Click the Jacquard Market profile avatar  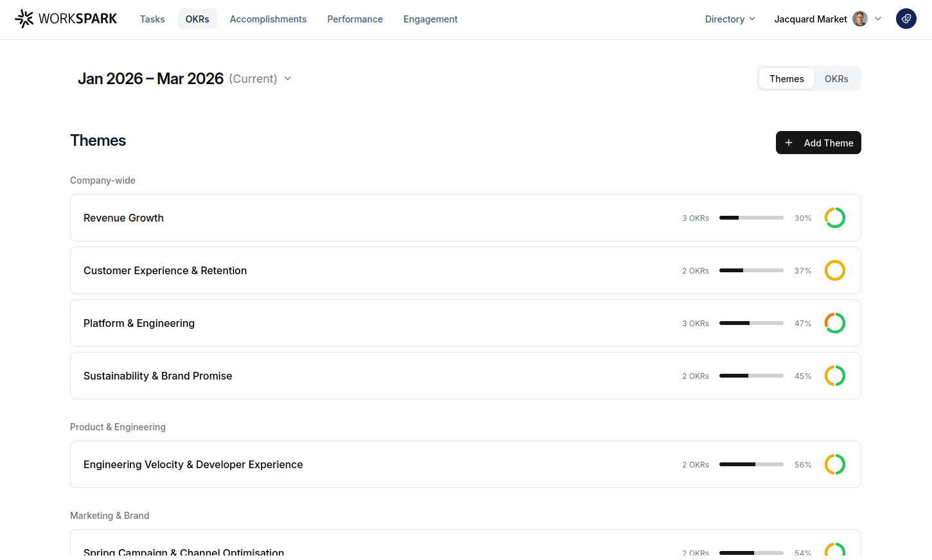click(x=859, y=19)
